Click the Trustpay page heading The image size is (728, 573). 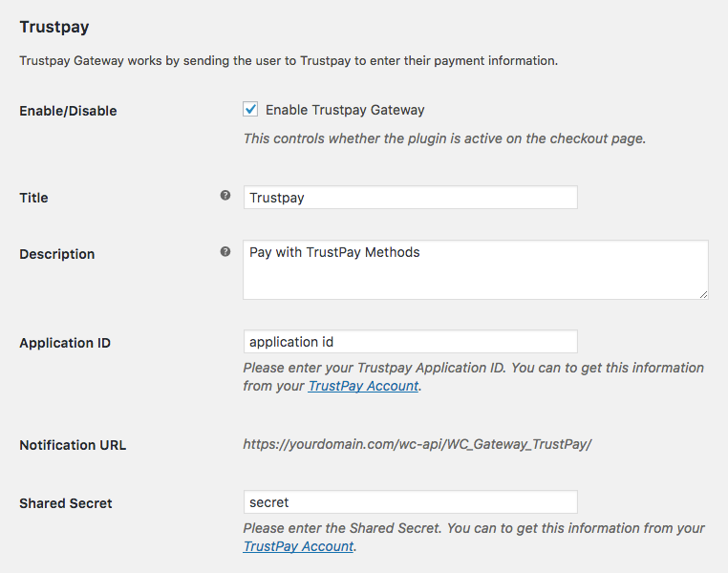coord(54,27)
